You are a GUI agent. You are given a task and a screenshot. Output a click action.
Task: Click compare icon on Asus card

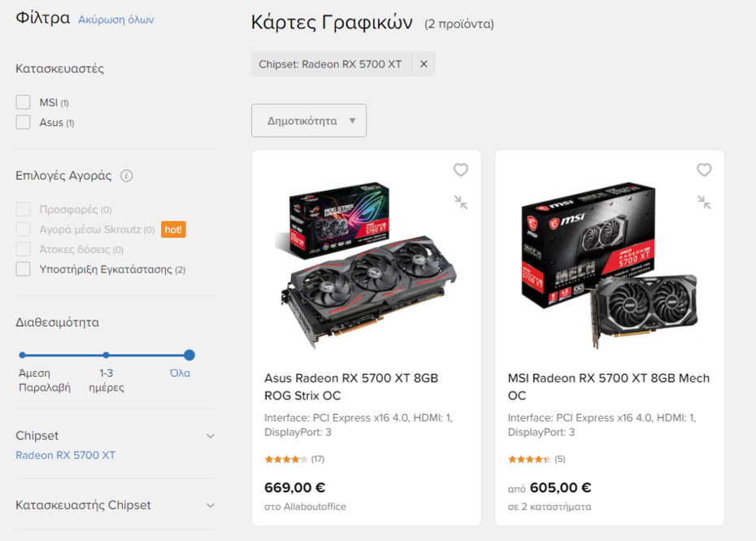pyautogui.click(x=461, y=202)
